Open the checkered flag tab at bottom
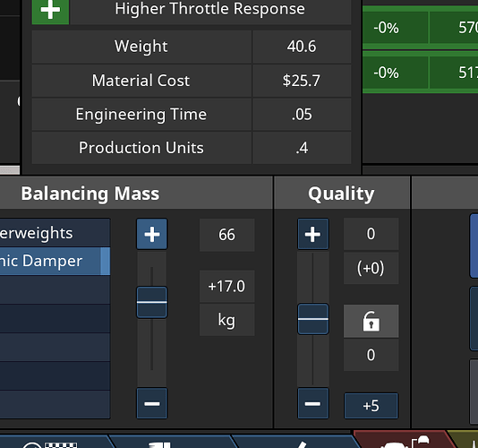The width and height of the screenshot is (478, 448). pos(55,442)
